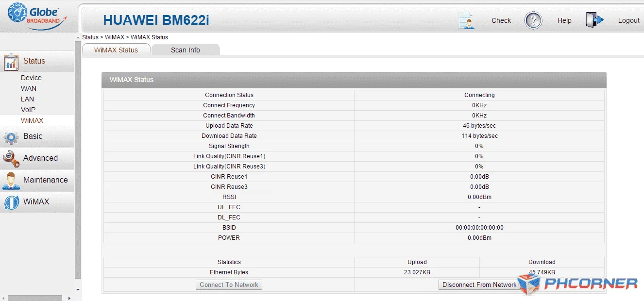Open the Help link in header
The width and height of the screenshot is (644, 301).
[564, 20]
